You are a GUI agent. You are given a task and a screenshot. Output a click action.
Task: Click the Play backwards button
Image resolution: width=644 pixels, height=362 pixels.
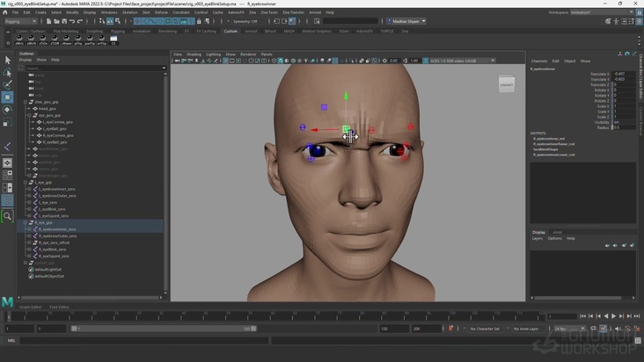606,316
